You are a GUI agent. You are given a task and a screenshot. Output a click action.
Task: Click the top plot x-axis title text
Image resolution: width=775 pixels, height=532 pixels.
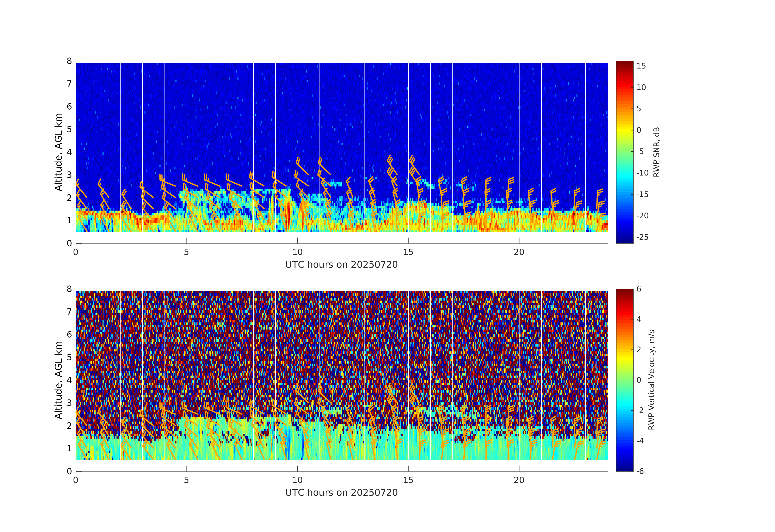click(341, 265)
